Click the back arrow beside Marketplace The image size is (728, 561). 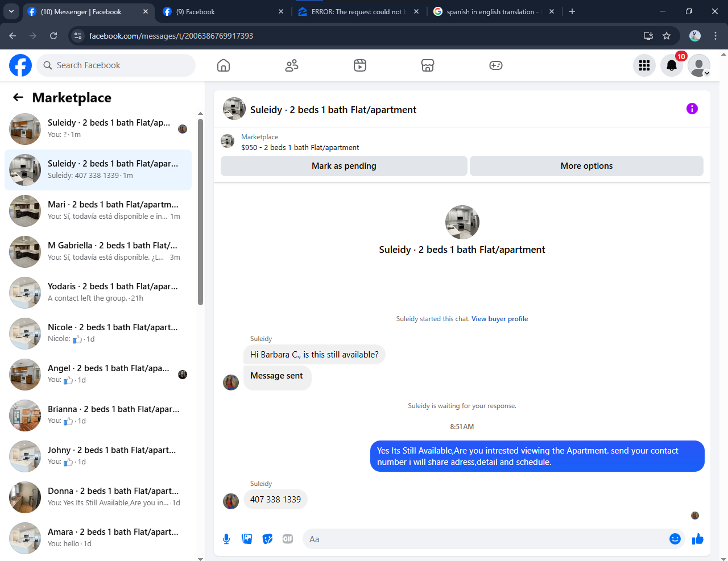point(18,97)
